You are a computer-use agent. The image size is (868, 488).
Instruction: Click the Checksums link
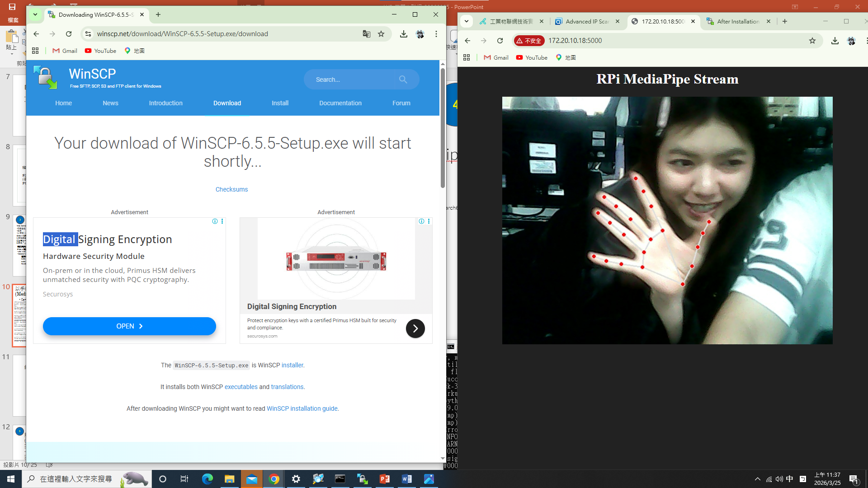[231, 189]
